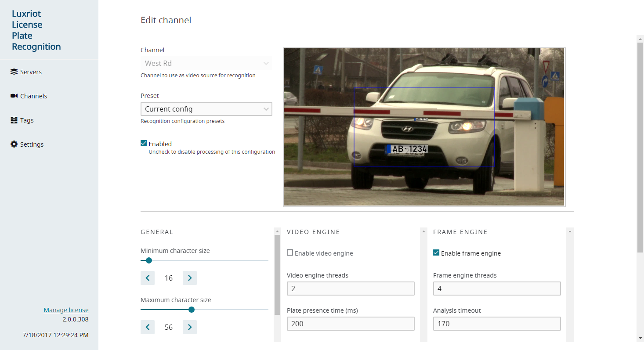The width and height of the screenshot is (644, 350).
Task: Open the Preset dropdown showing Current config
Action: click(x=206, y=109)
